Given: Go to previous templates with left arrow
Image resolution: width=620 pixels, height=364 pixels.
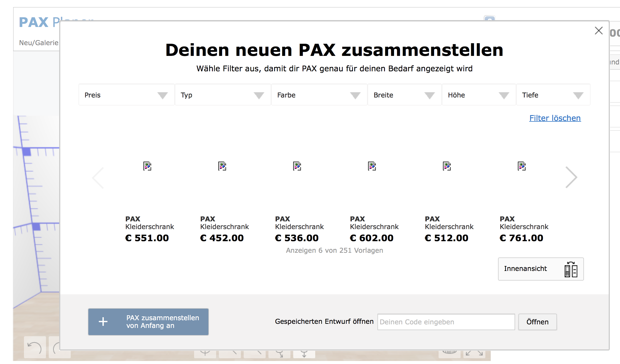Looking at the screenshot, I should coord(98,178).
